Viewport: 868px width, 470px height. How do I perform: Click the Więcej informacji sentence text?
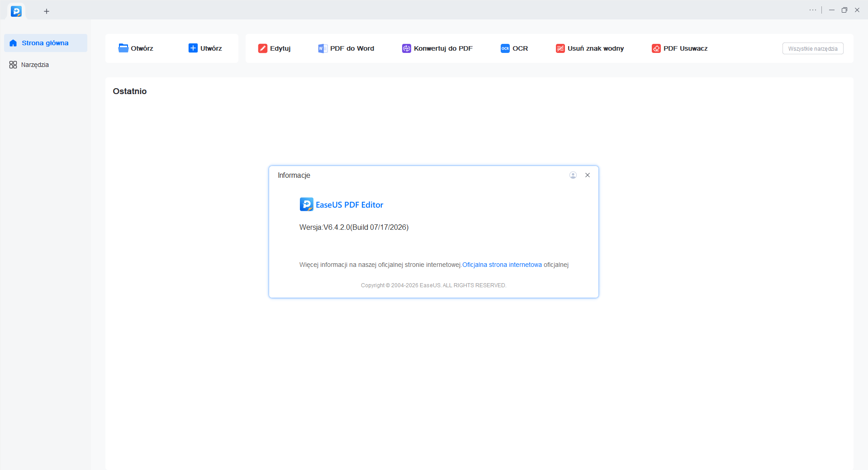pos(380,265)
